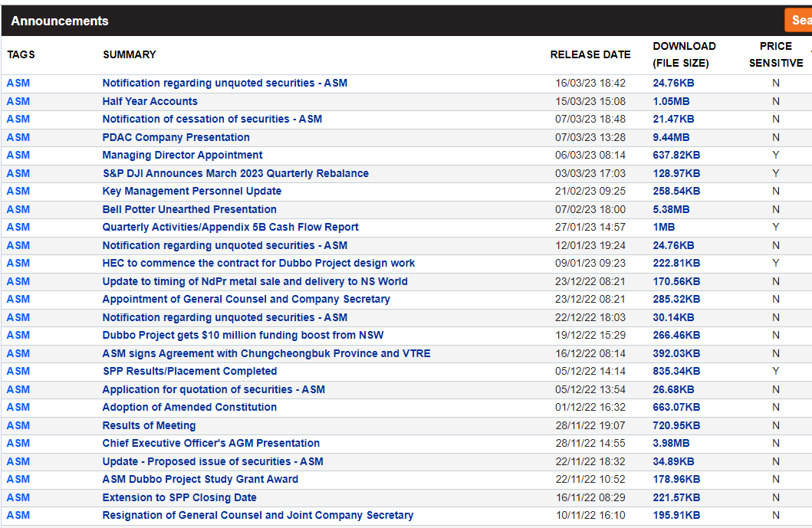Open 'SPP Results/Placement Completed' announcement
The image size is (812, 528).
point(189,371)
